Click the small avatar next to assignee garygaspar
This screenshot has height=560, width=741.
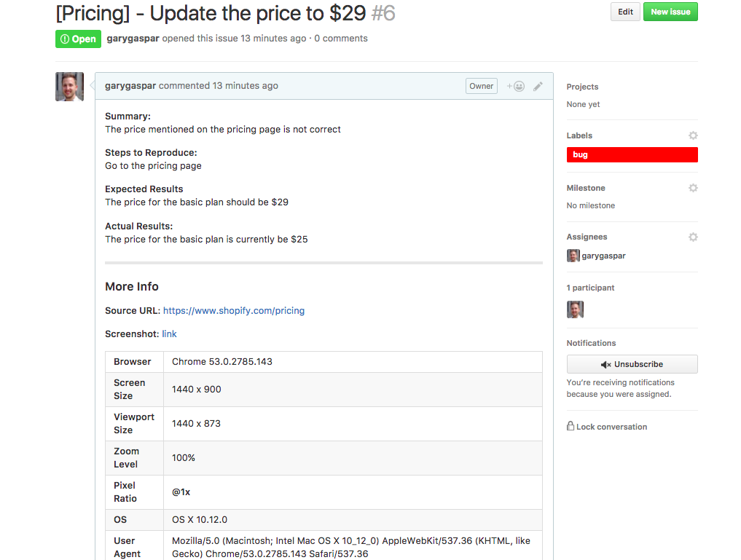pyautogui.click(x=573, y=256)
